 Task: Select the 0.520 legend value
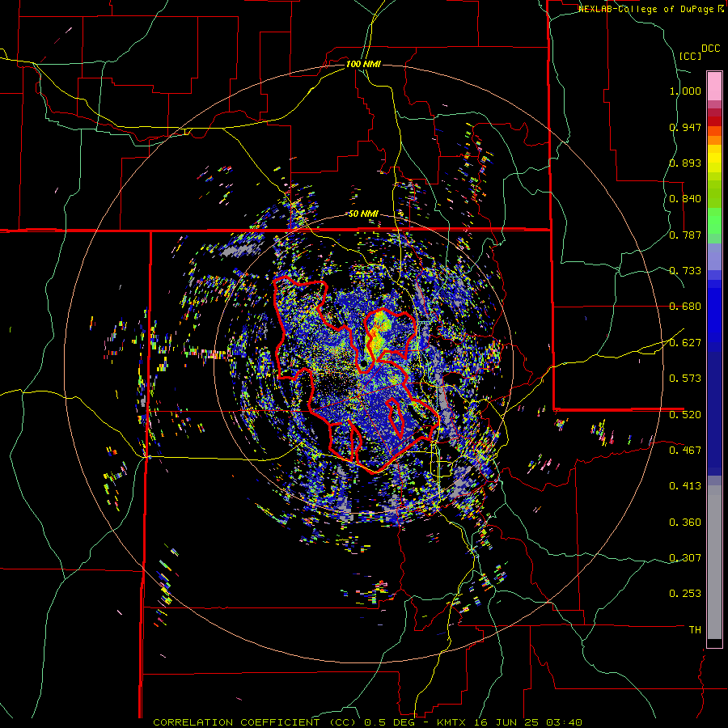pos(685,415)
